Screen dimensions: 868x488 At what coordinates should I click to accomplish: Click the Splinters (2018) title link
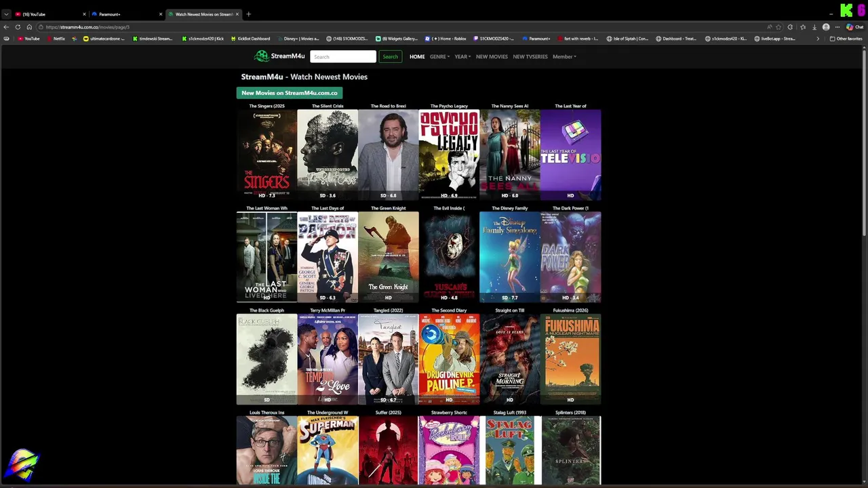tap(570, 413)
